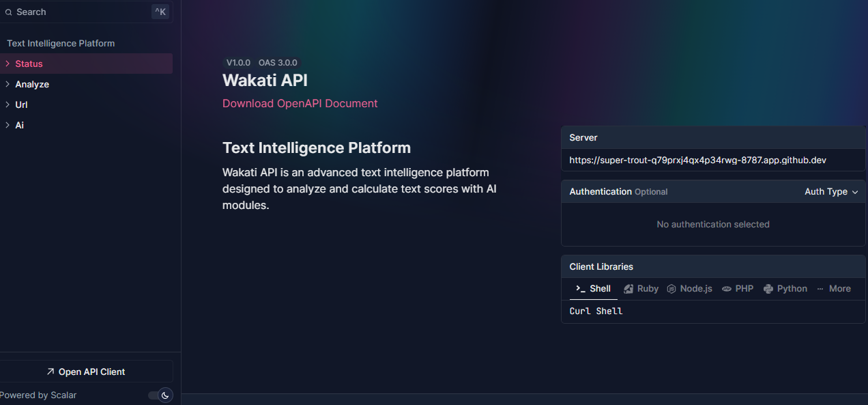Open the Ai section in sidebar
Screen dimensions: 868x405
[x=18, y=125]
